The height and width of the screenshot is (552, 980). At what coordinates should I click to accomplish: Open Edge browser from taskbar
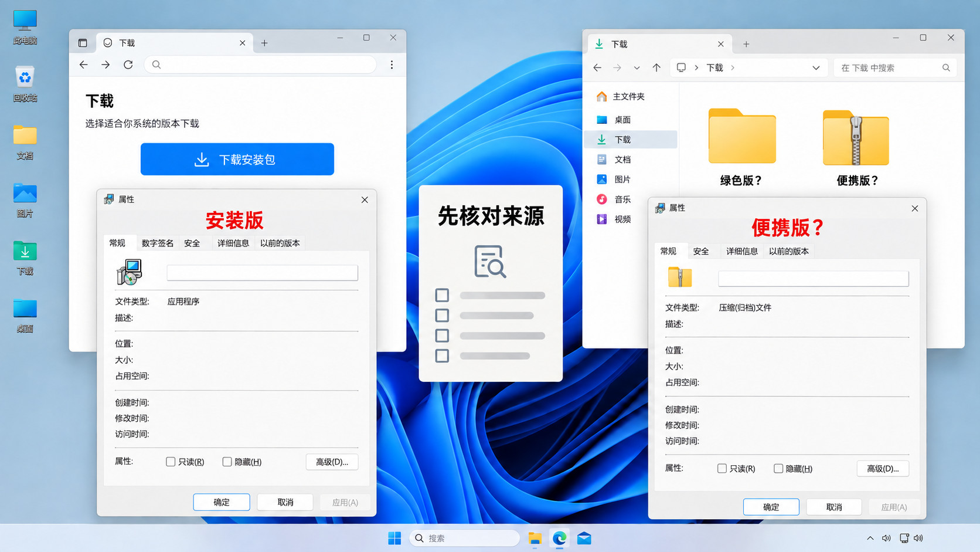pos(560,538)
